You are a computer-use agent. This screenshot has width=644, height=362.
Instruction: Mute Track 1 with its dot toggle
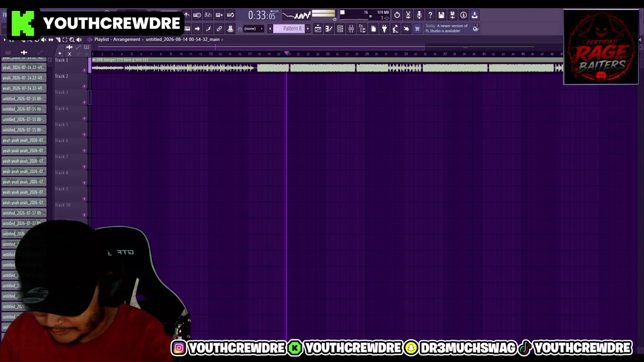85,70
